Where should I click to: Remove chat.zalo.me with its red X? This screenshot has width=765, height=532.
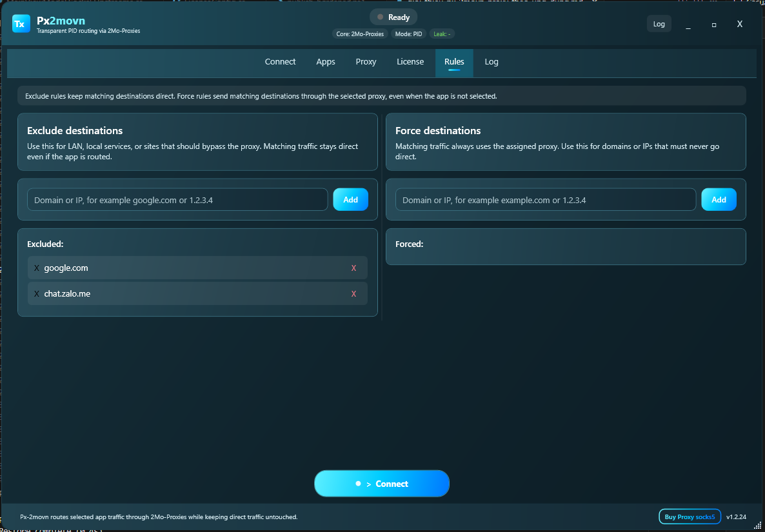[353, 293]
